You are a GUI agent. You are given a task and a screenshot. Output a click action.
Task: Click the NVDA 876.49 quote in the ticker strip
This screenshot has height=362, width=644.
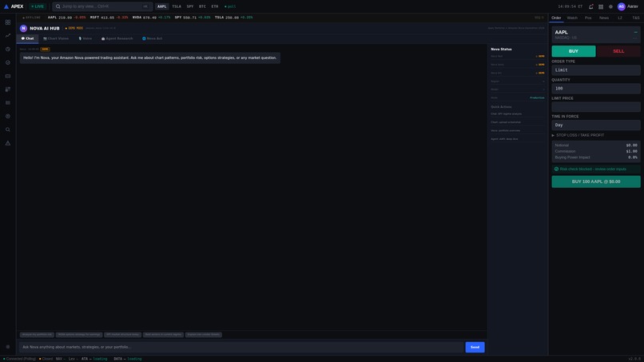[x=152, y=18]
